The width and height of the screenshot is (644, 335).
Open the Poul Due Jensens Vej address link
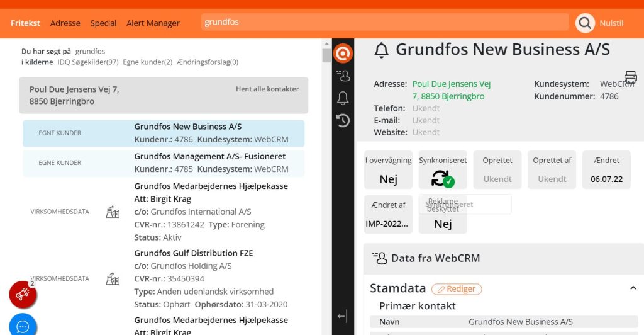coord(452,90)
